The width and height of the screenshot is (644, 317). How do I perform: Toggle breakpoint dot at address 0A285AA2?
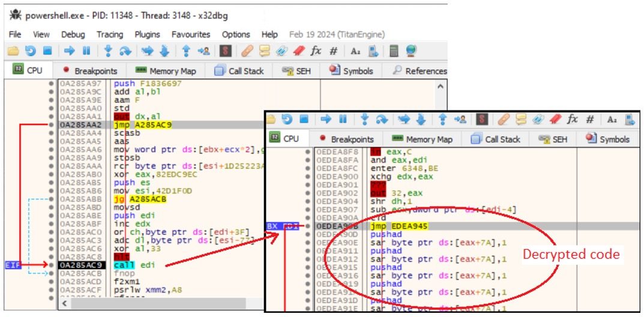pyautogui.click(x=52, y=125)
